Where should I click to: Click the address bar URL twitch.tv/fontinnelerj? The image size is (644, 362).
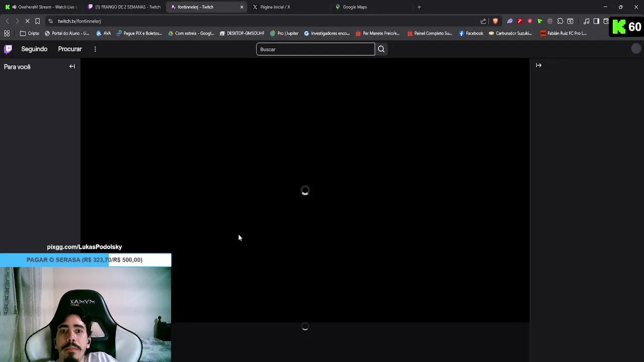pyautogui.click(x=79, y=21)
